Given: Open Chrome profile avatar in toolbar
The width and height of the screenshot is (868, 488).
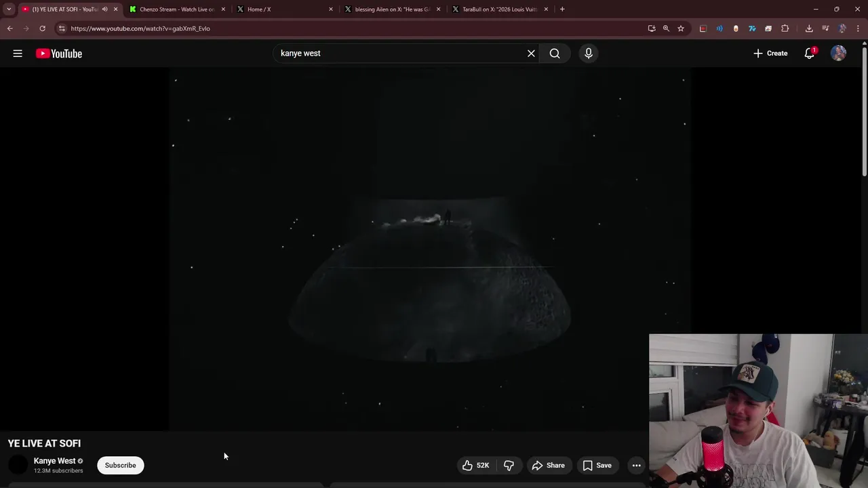Looking at the screenshot, I should coord(842,28).
